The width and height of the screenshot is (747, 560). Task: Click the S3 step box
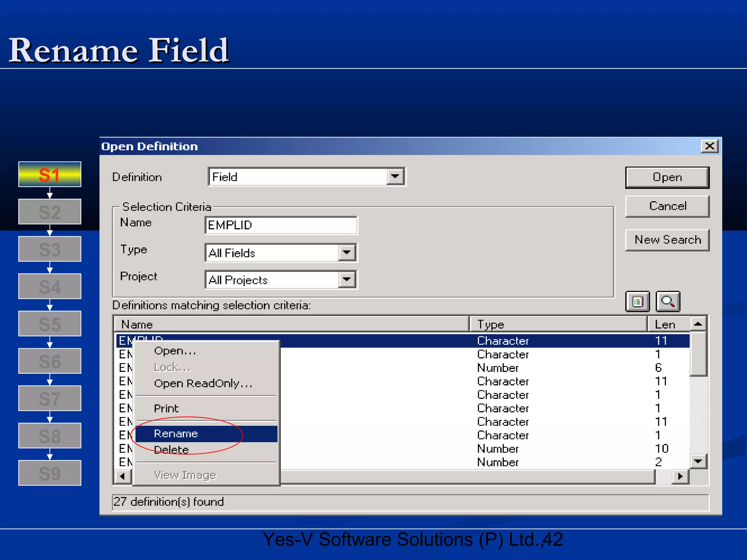(x=50, y=249)
